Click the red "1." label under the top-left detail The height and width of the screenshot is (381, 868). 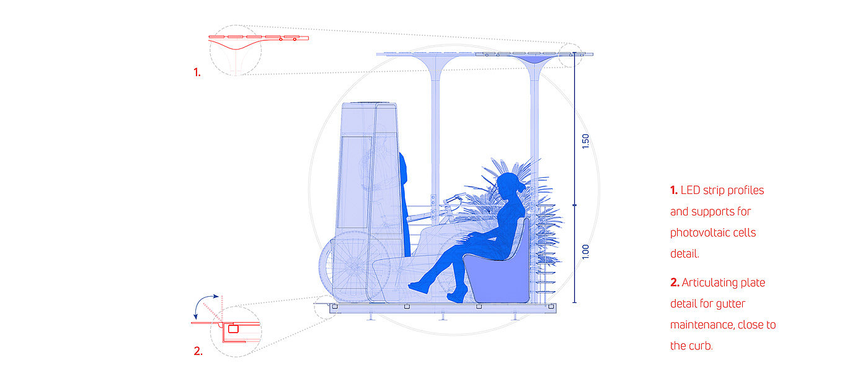point(197,72)
